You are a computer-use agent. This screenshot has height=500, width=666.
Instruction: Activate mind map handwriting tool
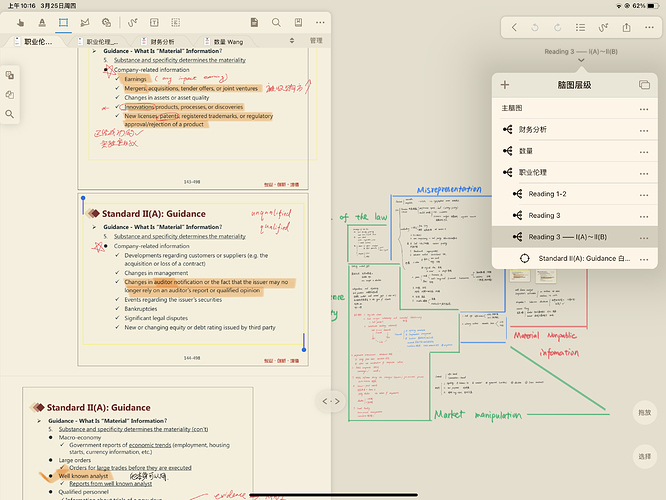pos(603,28)
